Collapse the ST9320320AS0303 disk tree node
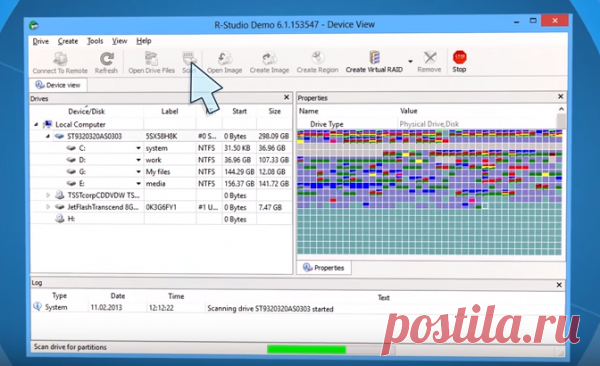600x366 pixels. click(x=48, y=136)
